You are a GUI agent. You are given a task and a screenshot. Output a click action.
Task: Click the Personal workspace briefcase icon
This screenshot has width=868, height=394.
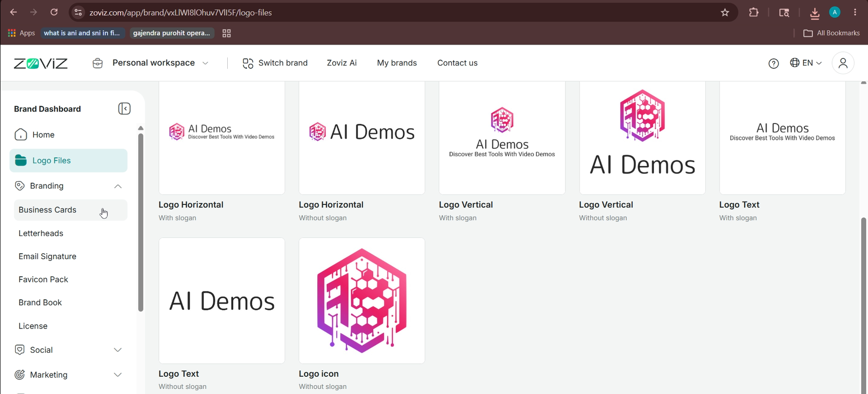(x=98, y=63)
